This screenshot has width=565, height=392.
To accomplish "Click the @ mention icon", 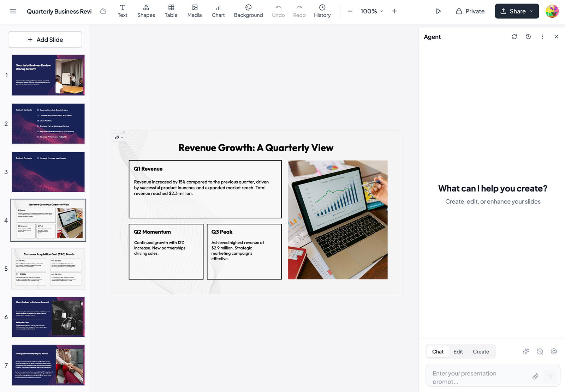I will pos(554,351).
